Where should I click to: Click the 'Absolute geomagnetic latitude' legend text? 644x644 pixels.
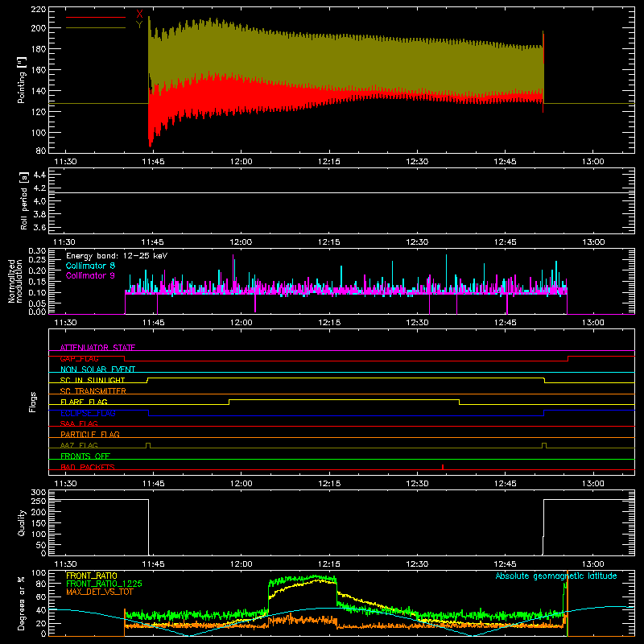tap(556, 576)
